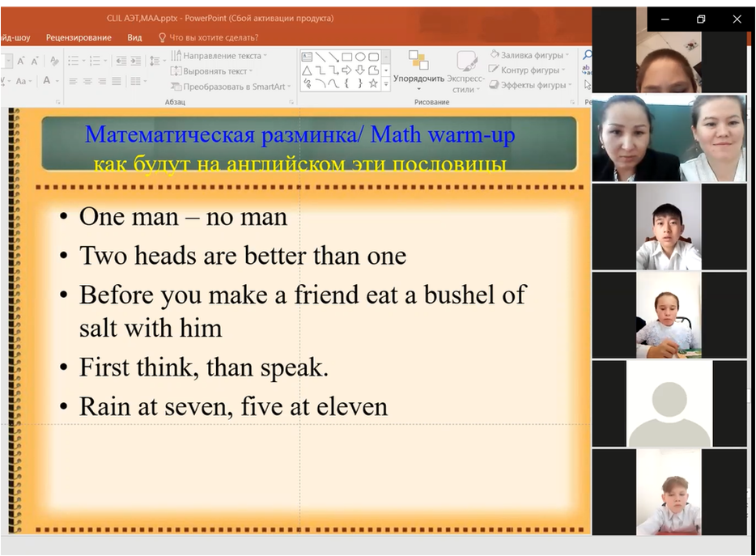756x556 pixels.
Task: Open the Рецензирование ribbon tab
Action: point(79,37)
